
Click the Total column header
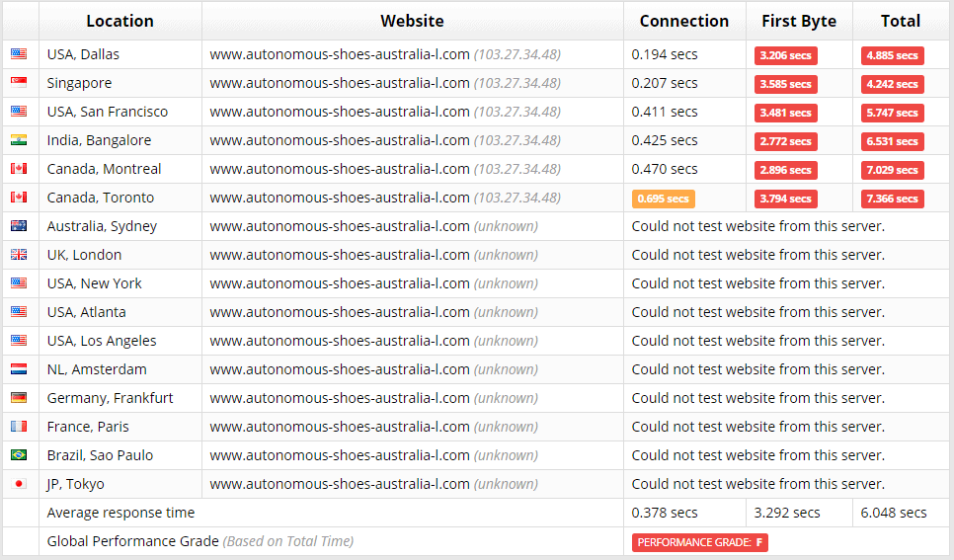(901, 21)
